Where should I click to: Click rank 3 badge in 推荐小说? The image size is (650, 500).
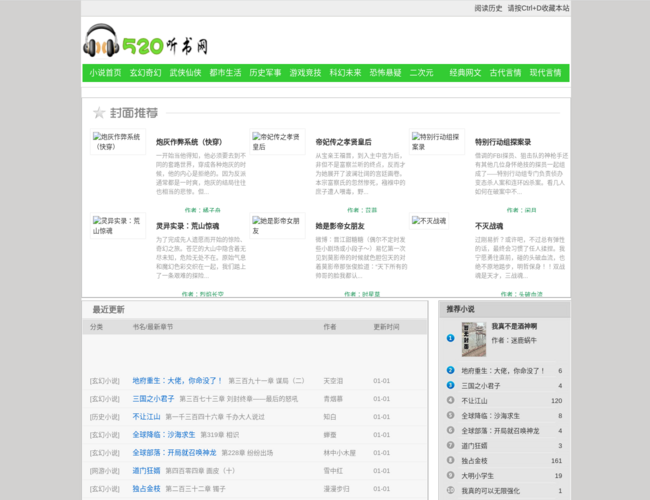[x=450, y=385]
